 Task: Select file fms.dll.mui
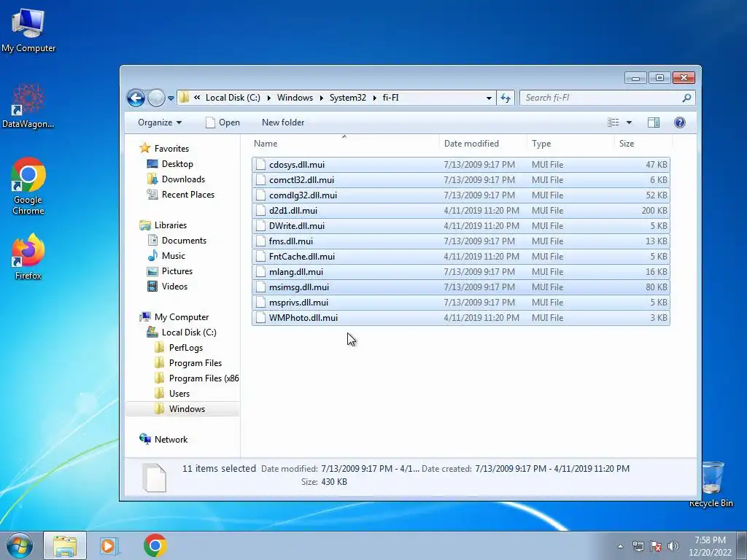(x=461, y=241)
